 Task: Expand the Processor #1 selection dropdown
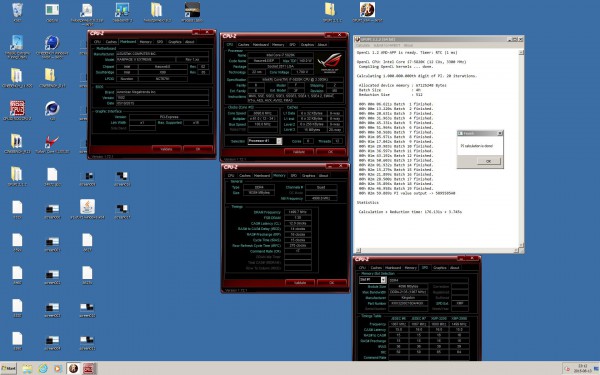[265, 141]
